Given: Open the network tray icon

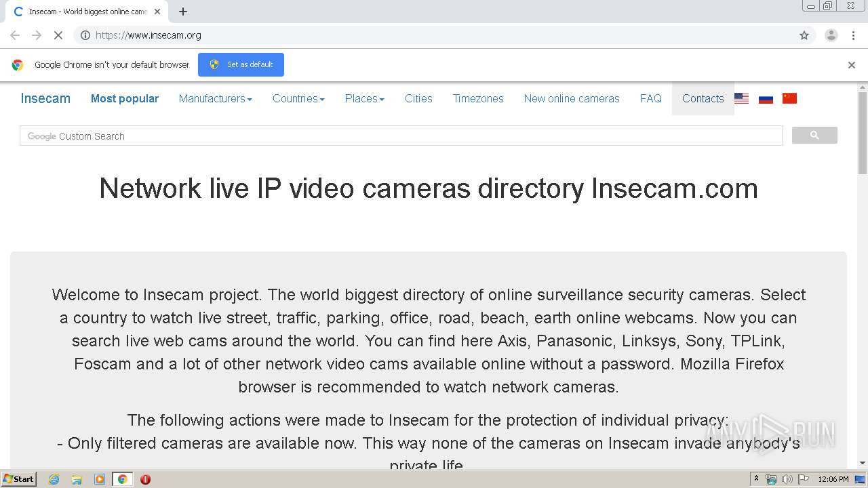Looking at the screenshot, I should pos(771,479).
